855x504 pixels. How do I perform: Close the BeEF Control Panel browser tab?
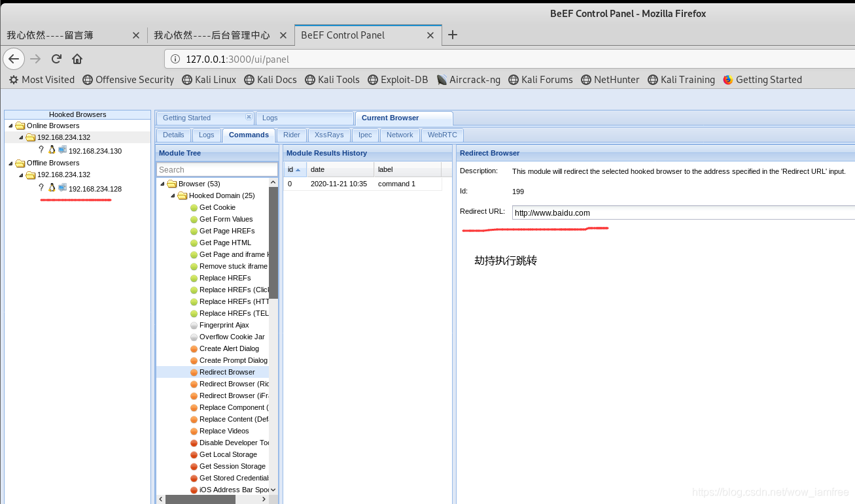(x=430, y=35)
